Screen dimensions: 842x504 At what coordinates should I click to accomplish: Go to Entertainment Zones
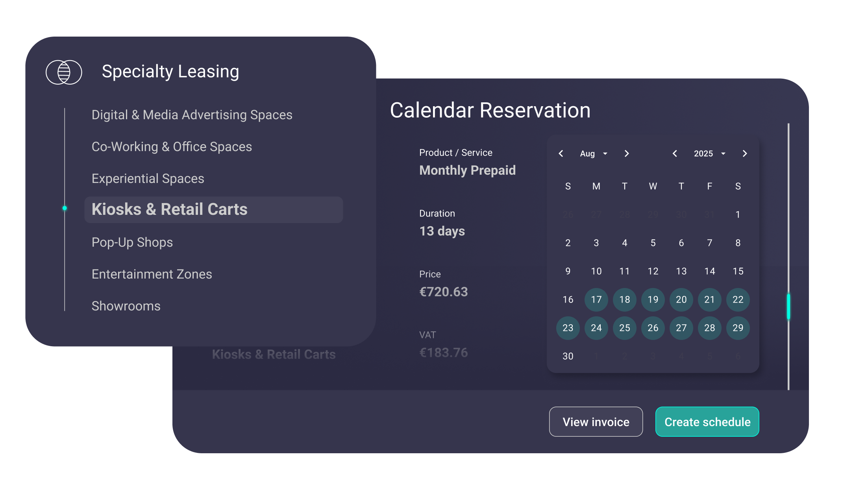click(x=152, y=274)
